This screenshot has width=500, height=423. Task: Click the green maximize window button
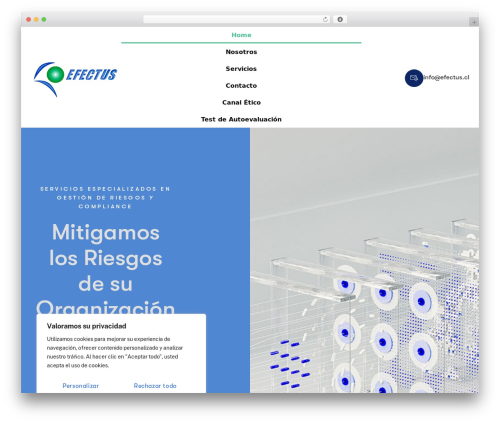click(44, 19)
